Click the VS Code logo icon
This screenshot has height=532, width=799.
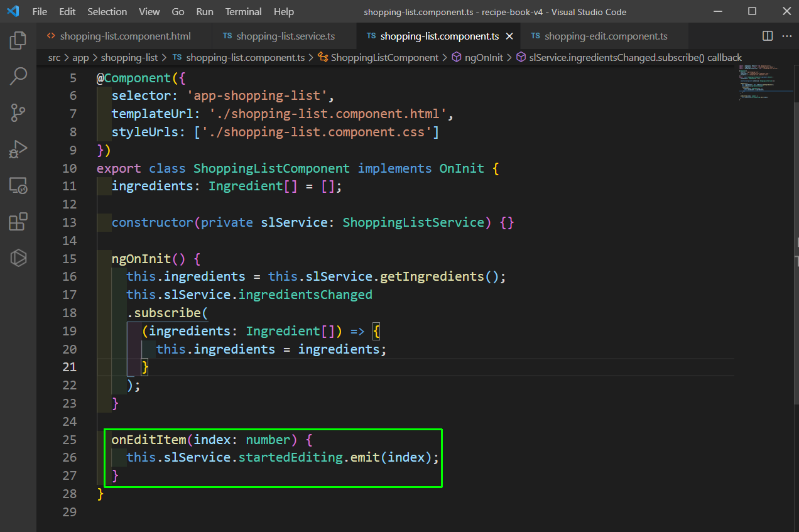click(13, 11)
